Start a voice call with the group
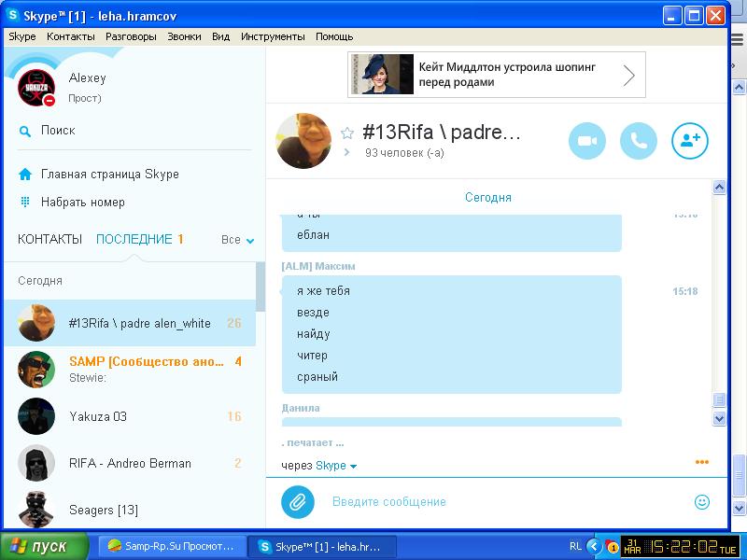This screenshot has width=747, height=560. coord(639,141)
